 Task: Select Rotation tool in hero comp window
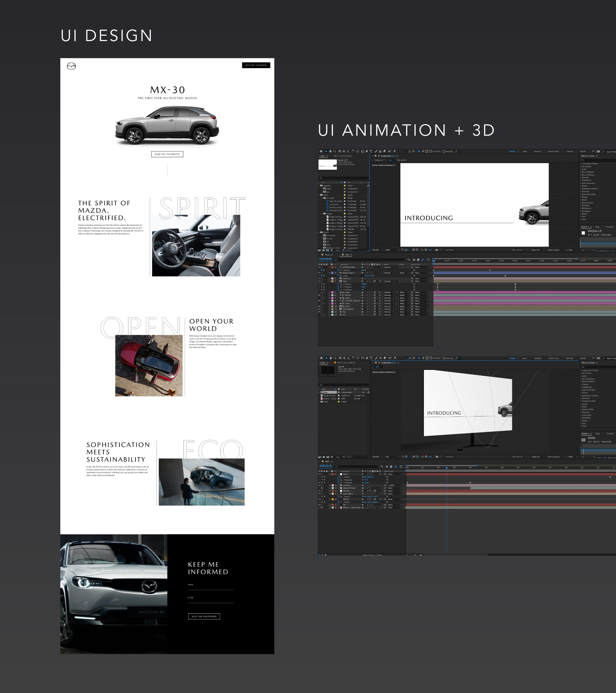coord(353,151)
